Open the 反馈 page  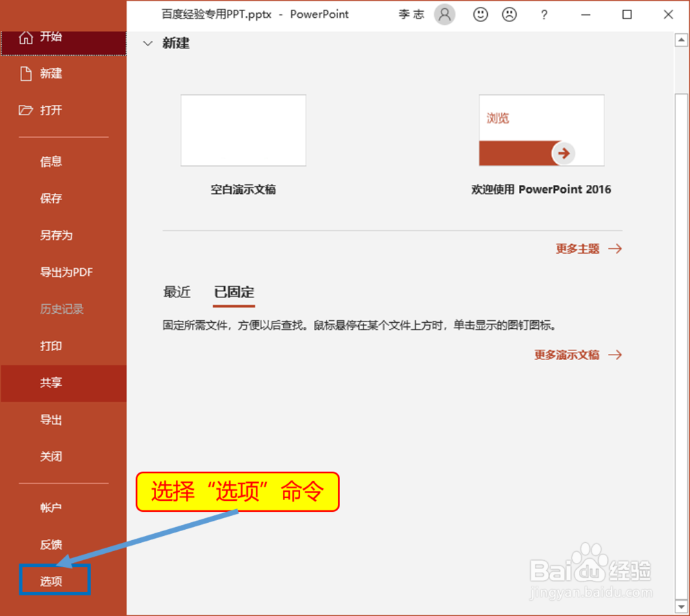coord(63,545)
